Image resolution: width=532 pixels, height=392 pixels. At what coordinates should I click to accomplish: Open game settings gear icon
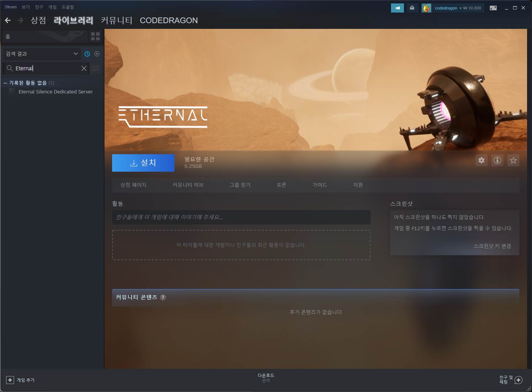pos(481,160)
